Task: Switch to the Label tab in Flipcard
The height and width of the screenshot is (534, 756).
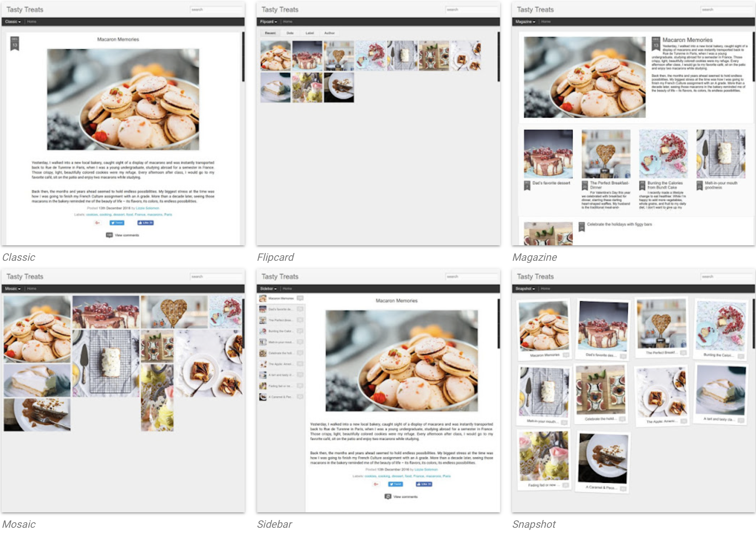Action: (x=310, y=33)
